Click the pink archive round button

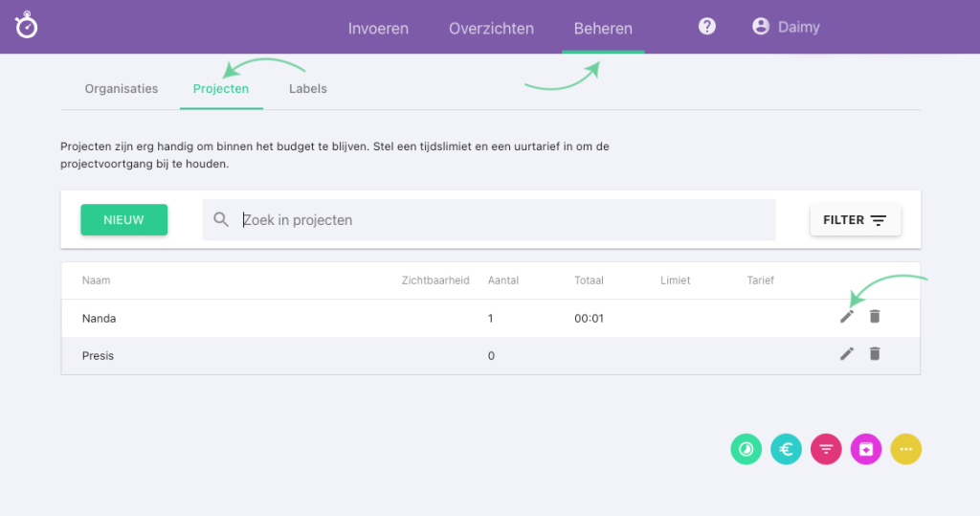click(866, 448)
